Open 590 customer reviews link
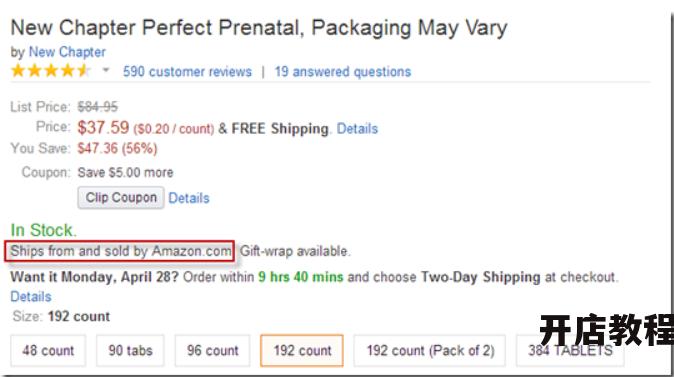674x377 pixels. 187,71
